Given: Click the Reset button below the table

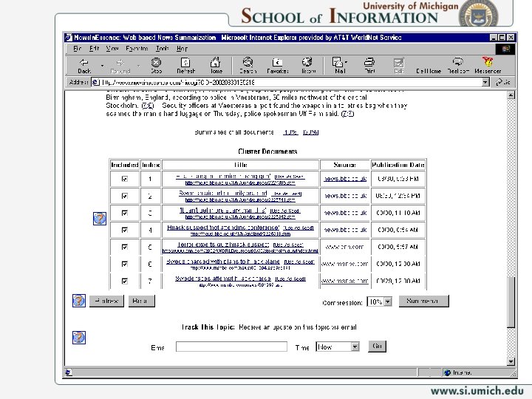Looking at the screenshot, I should [x=141, y=301].
